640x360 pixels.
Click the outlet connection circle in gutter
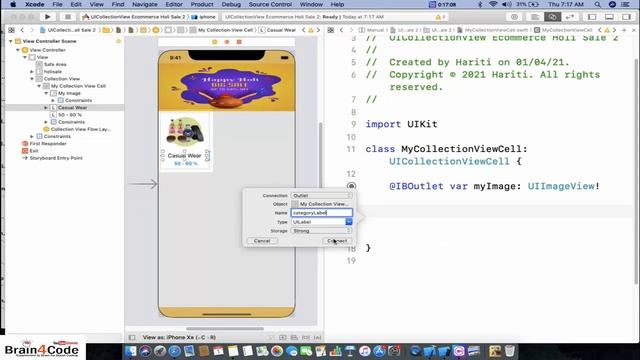[x=351, y=186]
